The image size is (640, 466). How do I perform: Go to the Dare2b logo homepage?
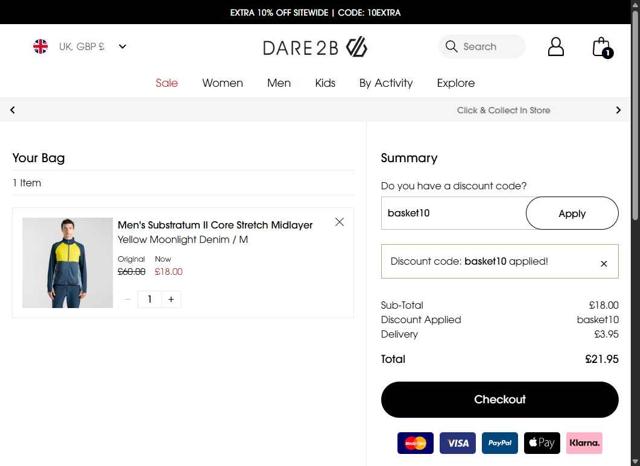tap(315, 47)
